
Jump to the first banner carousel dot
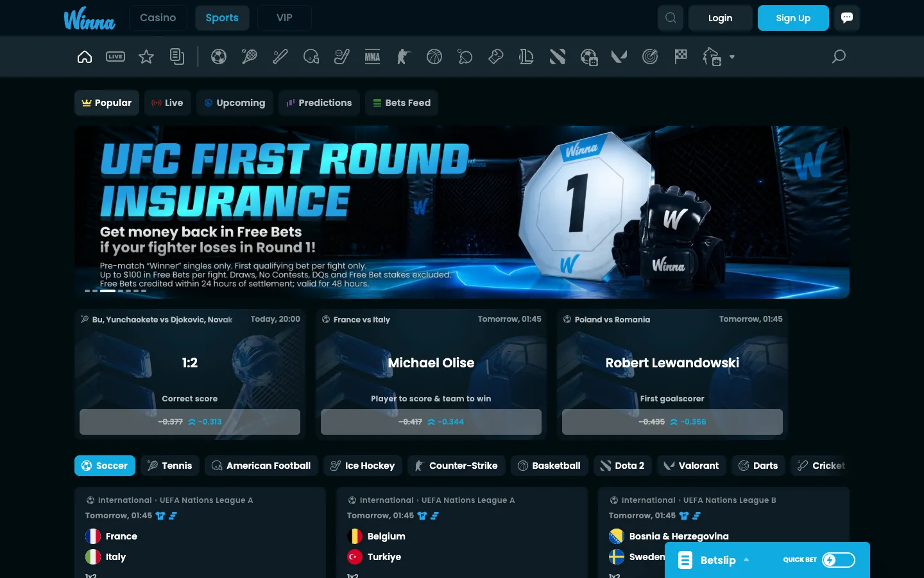[87, 291]
